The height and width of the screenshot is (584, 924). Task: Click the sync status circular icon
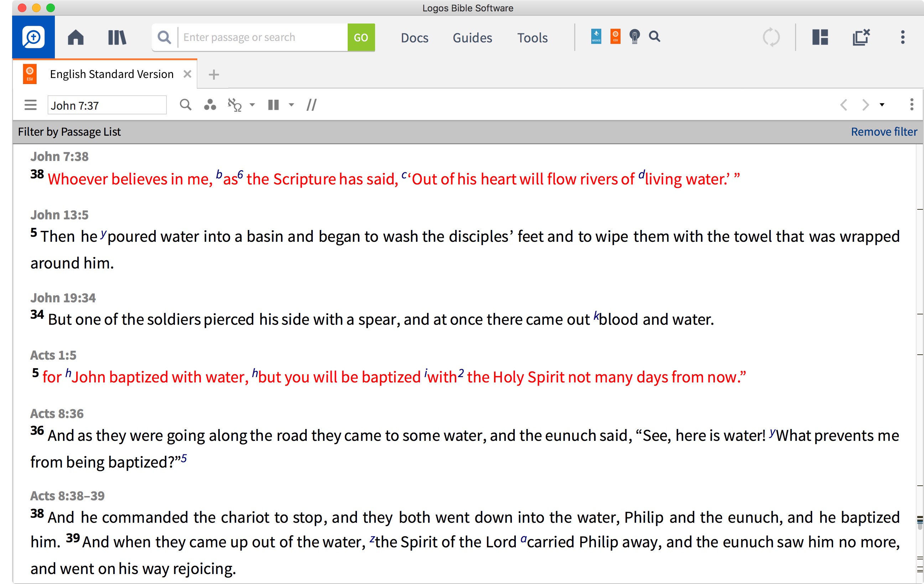771,37
